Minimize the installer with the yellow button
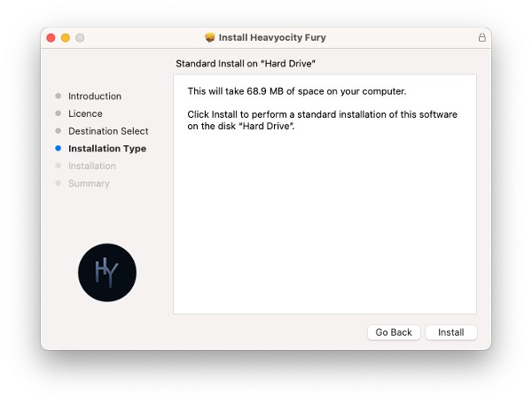Viewport: 532px width, 404px height. coord(66,37)
